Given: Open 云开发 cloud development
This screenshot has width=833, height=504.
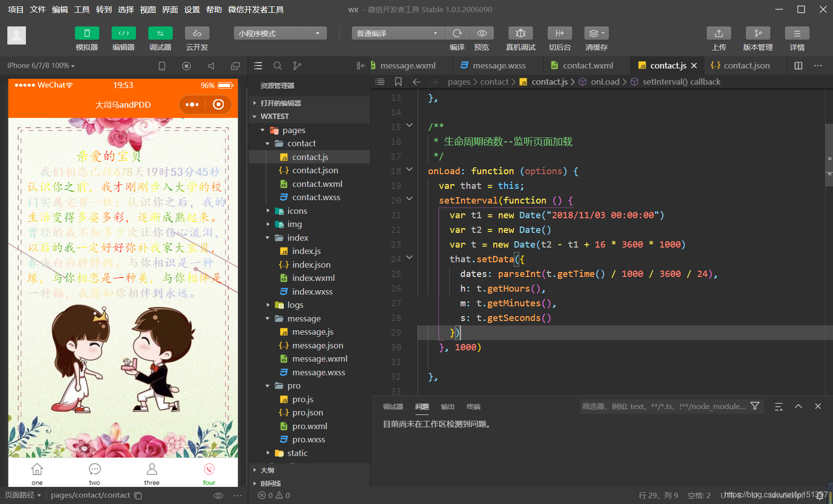Looking at the screenshot, I should pyautogui.click(x=197, y=33).
